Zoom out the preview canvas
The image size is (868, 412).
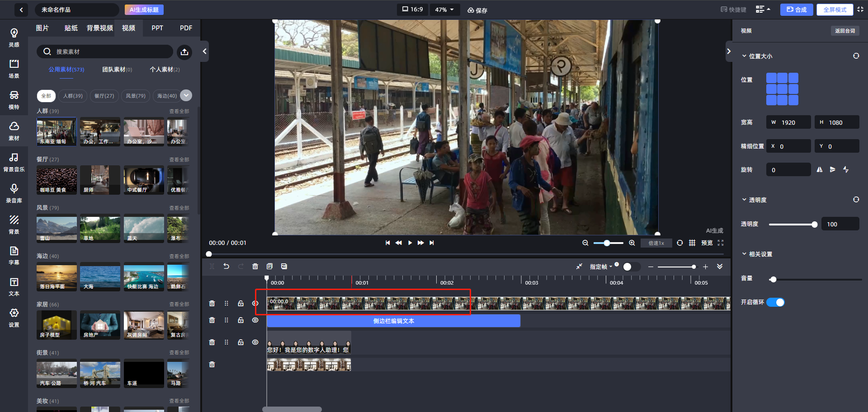585,243
